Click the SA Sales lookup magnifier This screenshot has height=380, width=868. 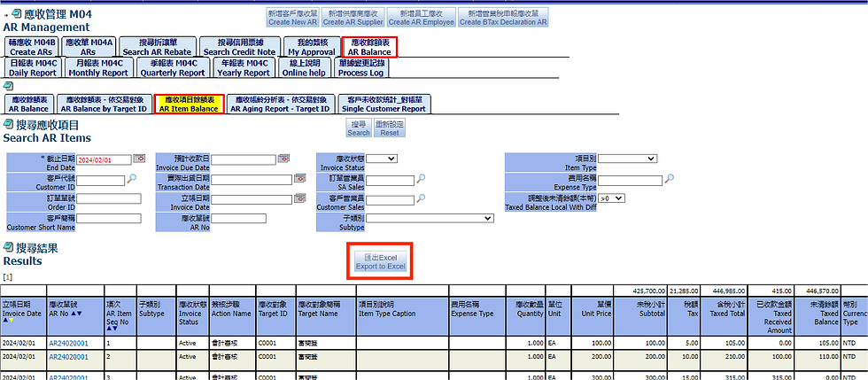pos(421,178)
